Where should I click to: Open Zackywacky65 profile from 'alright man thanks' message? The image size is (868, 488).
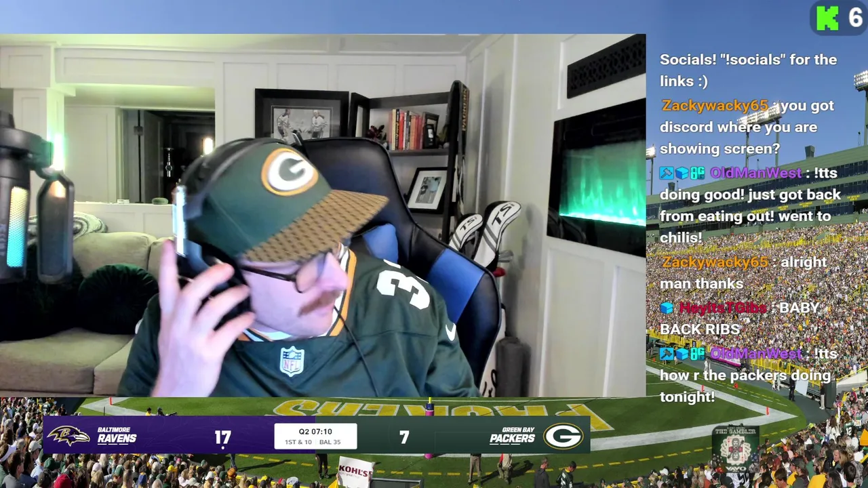coord(715,262)
